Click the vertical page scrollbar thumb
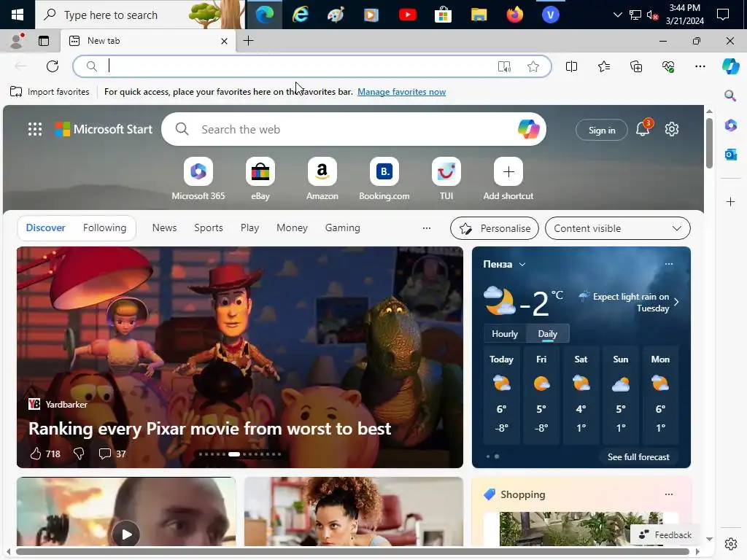 [x=709, y=143]
